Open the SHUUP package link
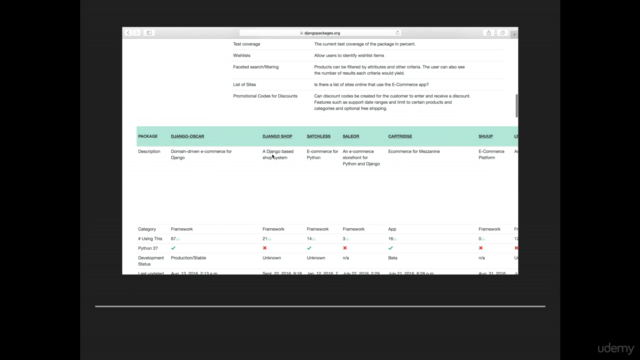640x360 pixels. tap(486, 136)
